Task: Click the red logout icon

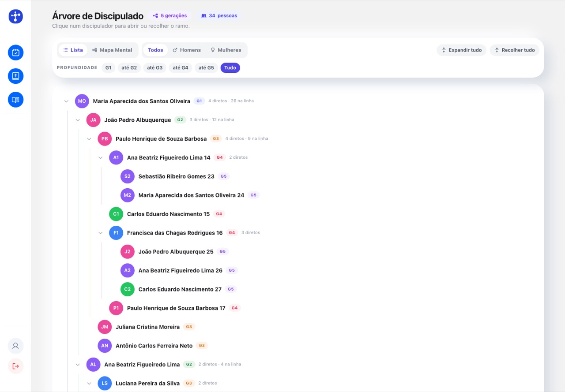Action: tap(15, 366)
